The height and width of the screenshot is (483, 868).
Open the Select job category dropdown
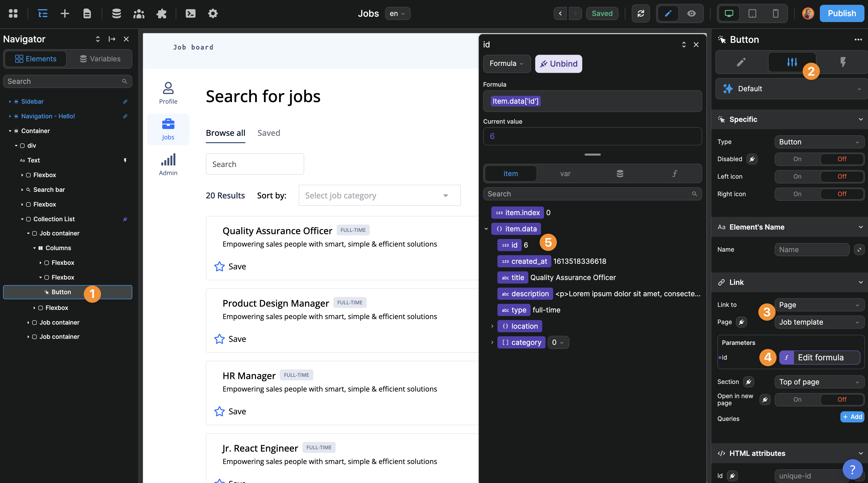[x=379, y=195]
